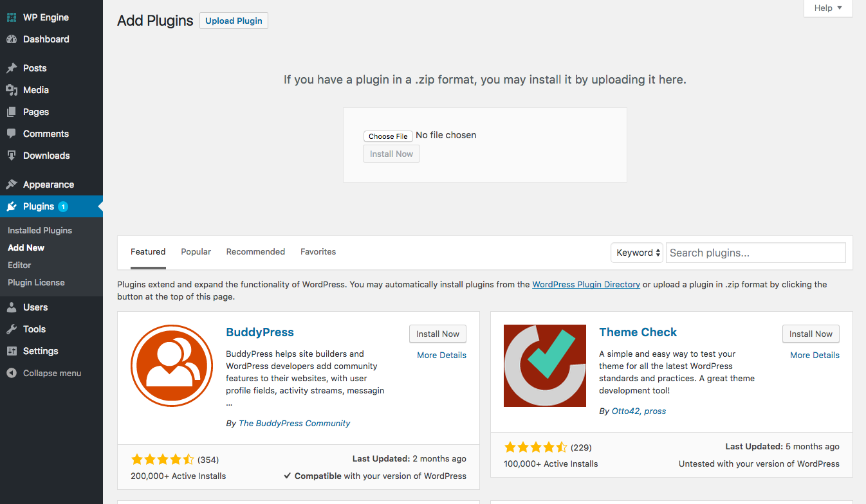This screenshot has height=504, width=866.
Task: Click the Theme Check star rating
Action: tap(535, 447)
